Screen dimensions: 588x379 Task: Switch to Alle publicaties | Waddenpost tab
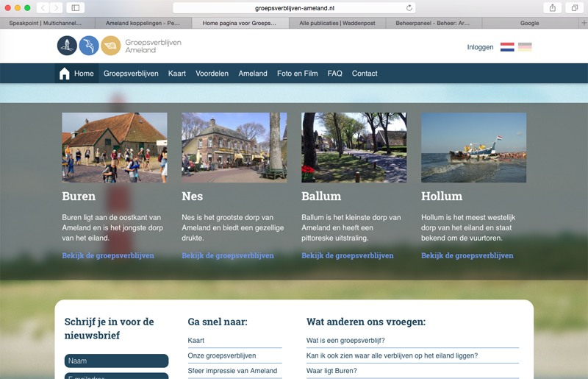coord(337,23)
